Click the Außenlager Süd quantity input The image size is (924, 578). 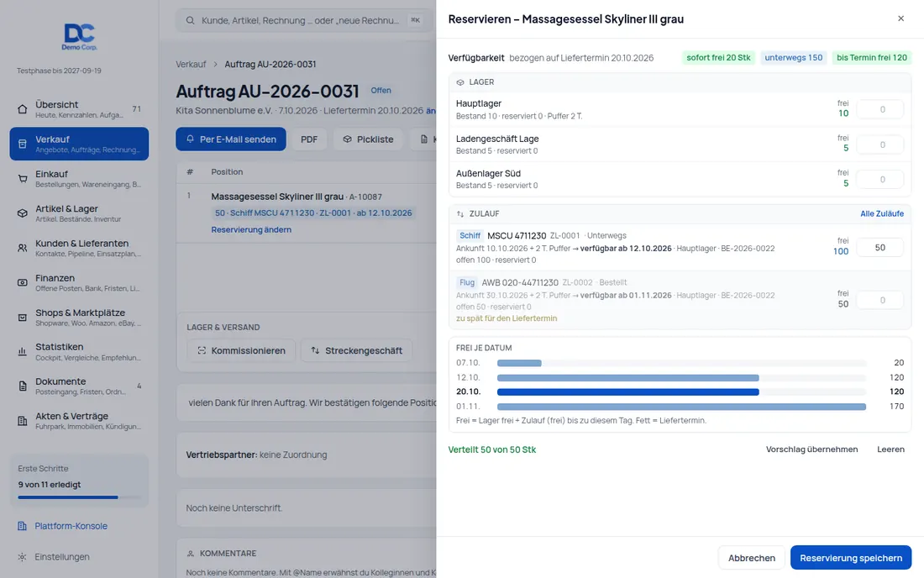coord(881,180)
